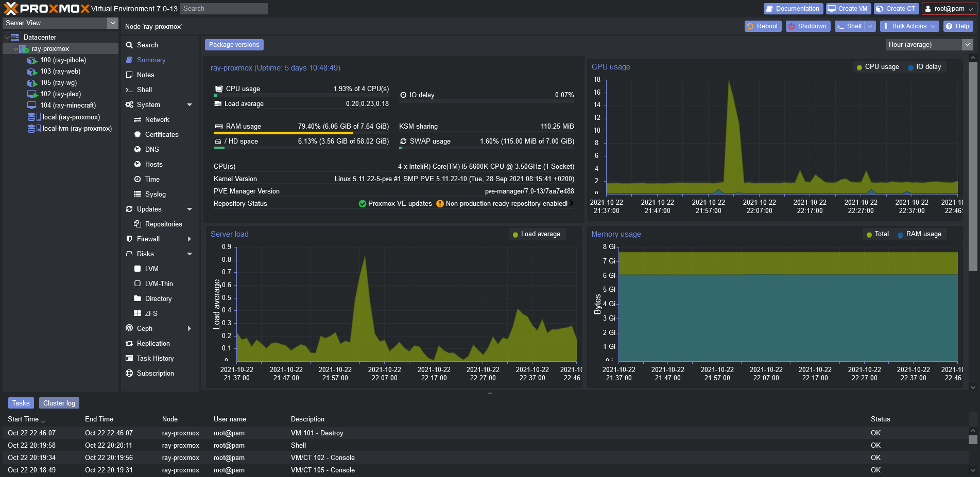Open the Time clock icon
This screenshot has height=477, width=980.
[137, 180]
